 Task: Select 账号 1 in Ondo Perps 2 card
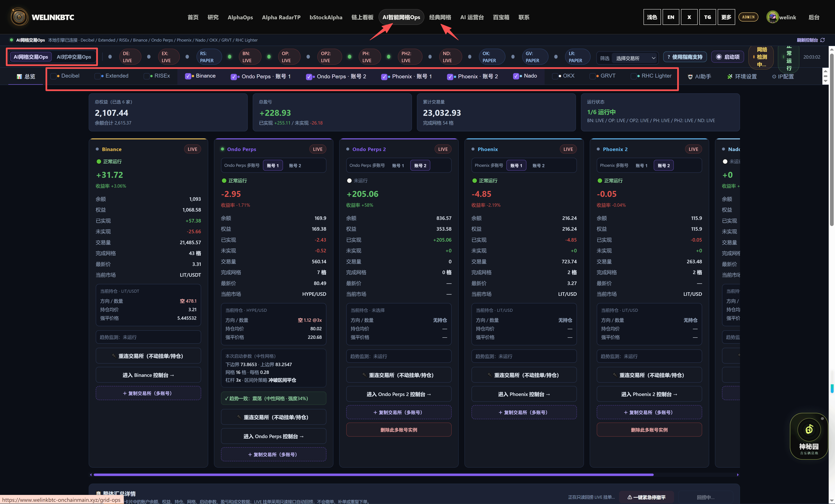pos(398,165)
